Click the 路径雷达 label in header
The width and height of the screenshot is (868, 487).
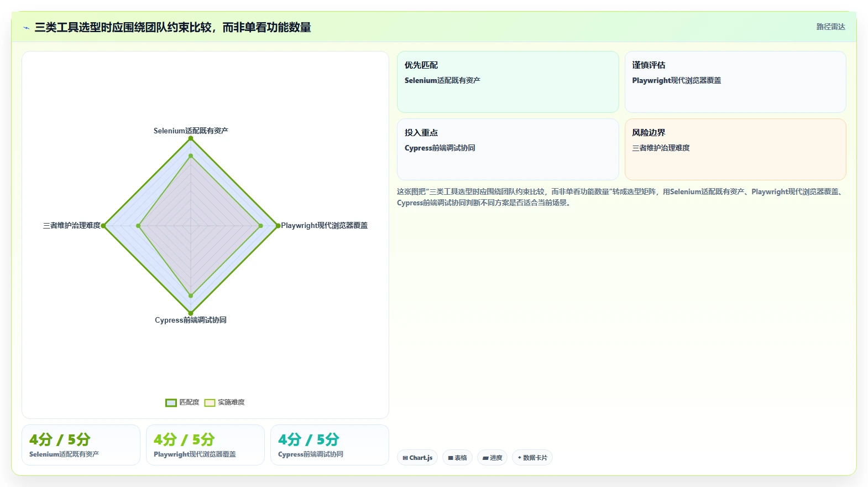click(x=830, y=27)
